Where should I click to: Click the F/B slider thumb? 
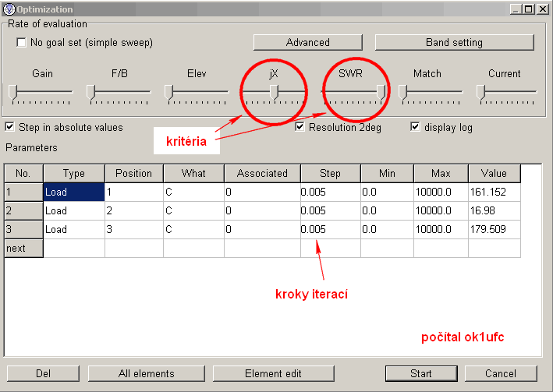(90, 92)
